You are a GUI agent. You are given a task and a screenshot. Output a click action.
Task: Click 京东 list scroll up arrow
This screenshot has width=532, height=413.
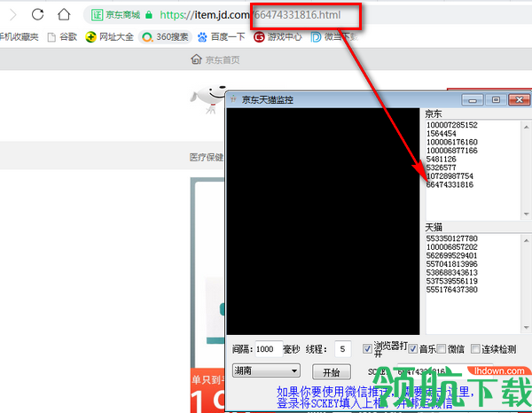[526, 127]
